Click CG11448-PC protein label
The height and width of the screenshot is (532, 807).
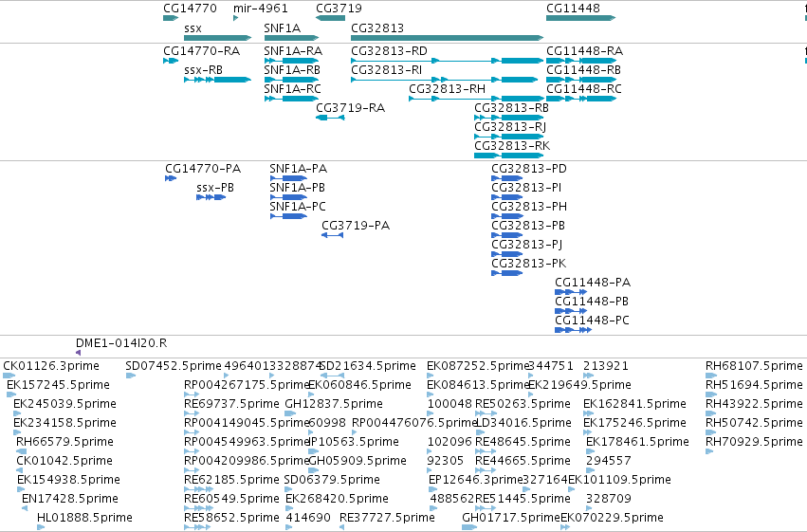click(593, 321)
